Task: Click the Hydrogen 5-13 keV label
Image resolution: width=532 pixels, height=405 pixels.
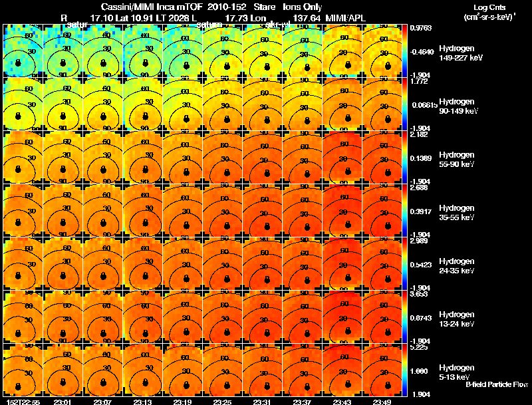Action: click(457, 372)
